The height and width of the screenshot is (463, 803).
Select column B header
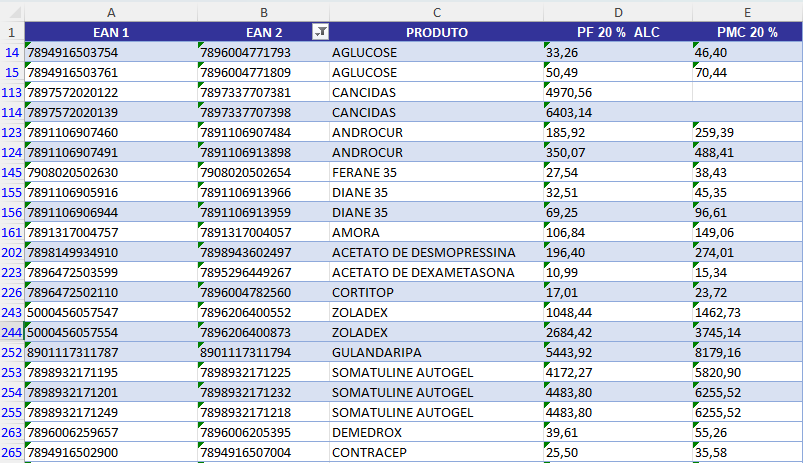click(x=264, y=12)
